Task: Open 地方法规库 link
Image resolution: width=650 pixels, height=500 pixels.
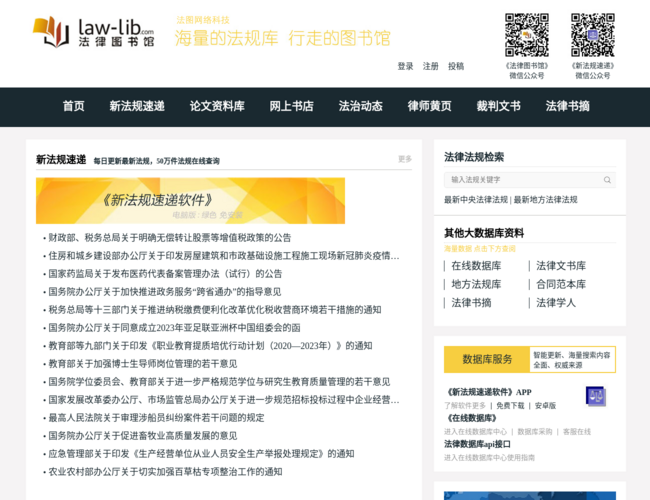Action: click(x=476, y=284)
